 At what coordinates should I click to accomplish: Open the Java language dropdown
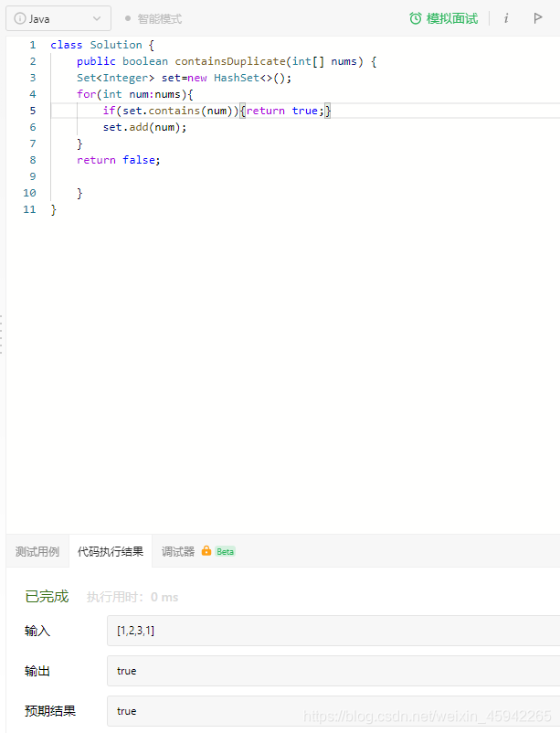pos(58,18)
